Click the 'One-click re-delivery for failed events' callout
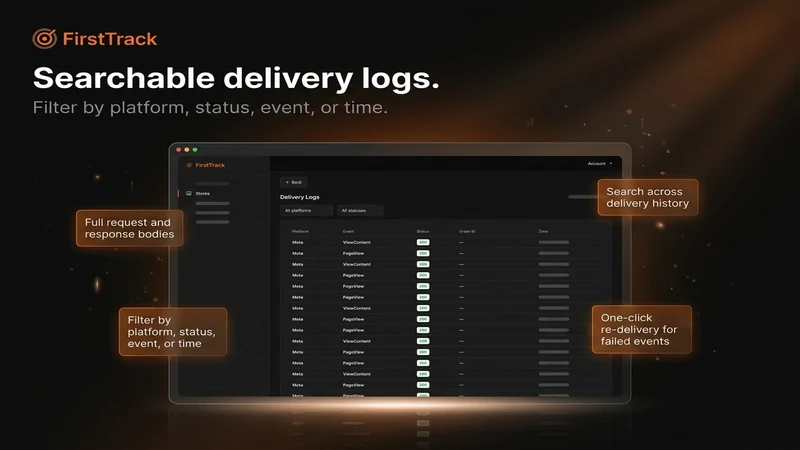Image resolution: width=800 pixels, height=450 pixels. coord(641,330)
